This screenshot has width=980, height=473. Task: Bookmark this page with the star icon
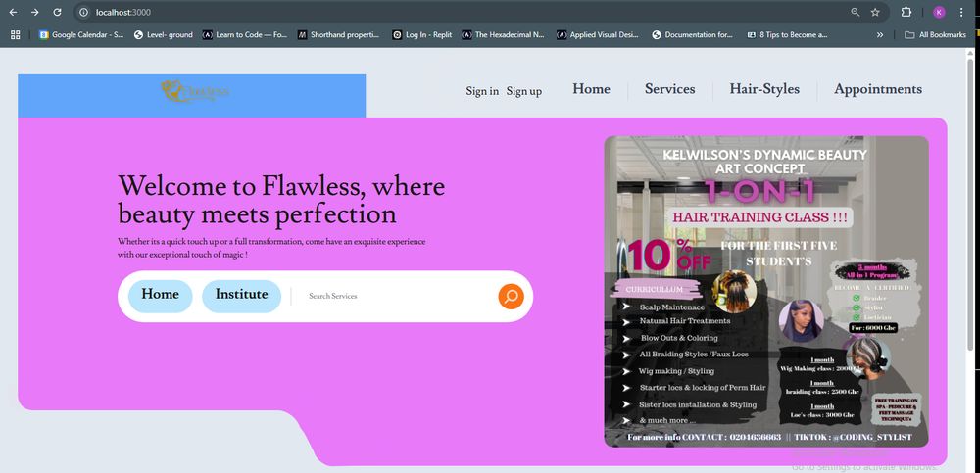(875, 12)
